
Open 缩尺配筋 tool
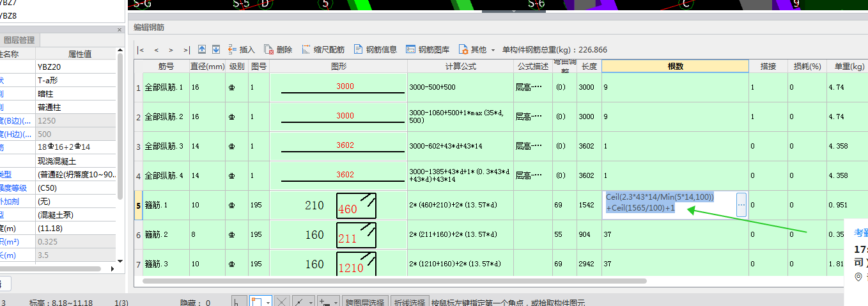click(323, 49)
